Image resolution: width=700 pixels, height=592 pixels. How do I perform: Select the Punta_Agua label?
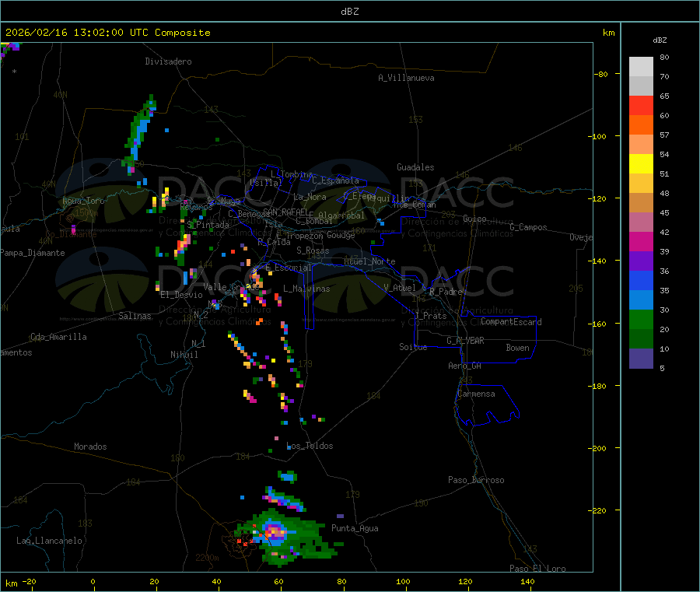click(355, 528)
